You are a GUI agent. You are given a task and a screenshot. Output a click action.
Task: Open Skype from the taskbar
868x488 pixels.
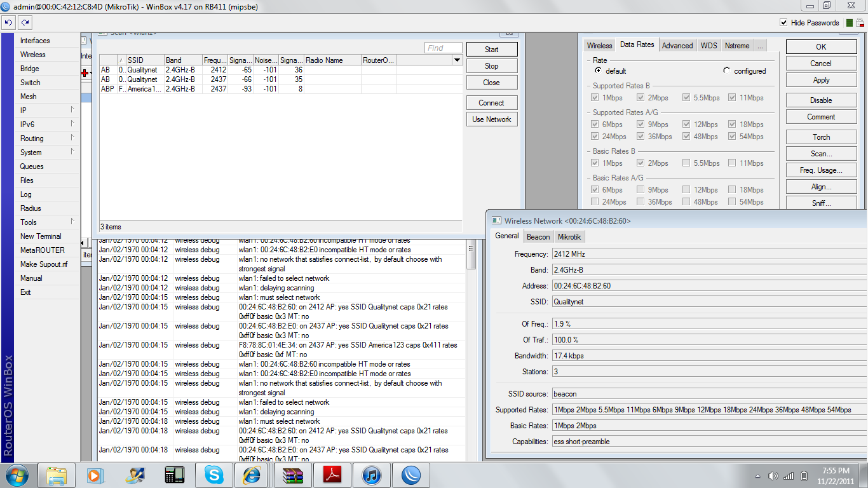214,475
